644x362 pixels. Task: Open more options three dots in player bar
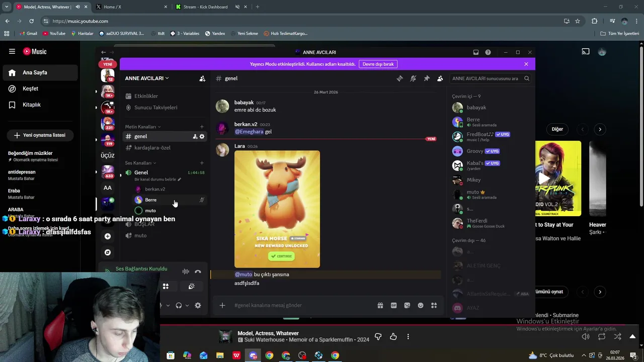[408, 337]
